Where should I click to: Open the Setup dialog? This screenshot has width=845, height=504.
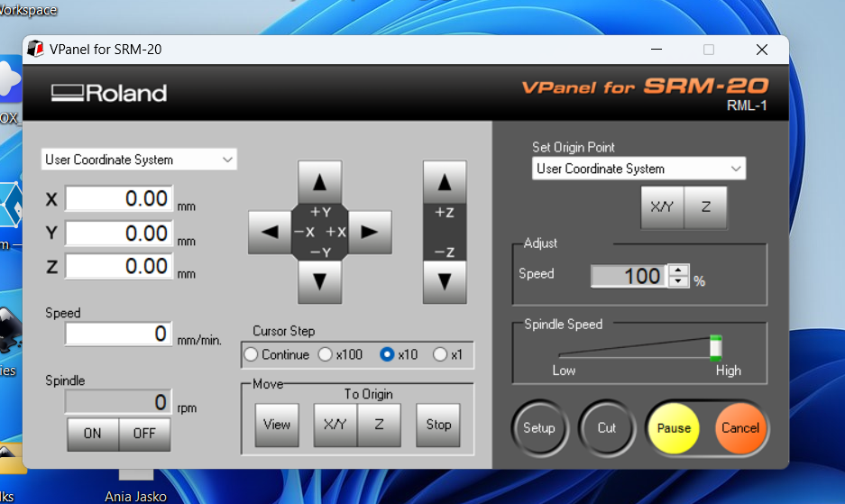(x=539, y=428)
